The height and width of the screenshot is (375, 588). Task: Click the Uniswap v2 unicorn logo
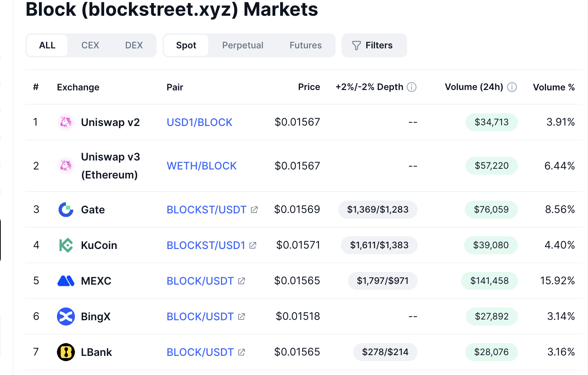pyautogui.click(x=66, y=122)
